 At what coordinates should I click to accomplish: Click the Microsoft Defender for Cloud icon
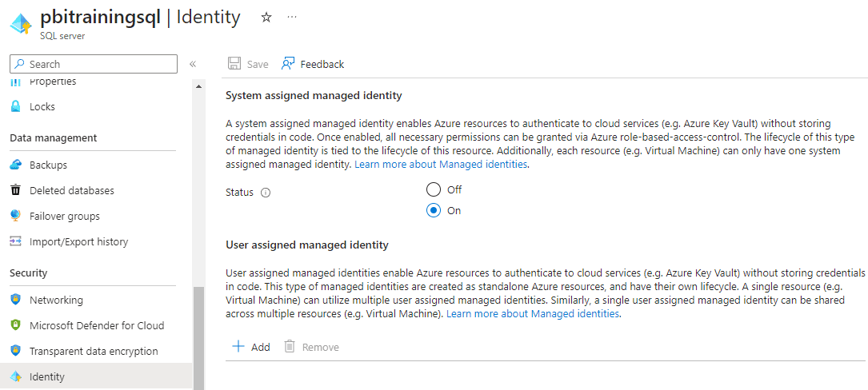click(16, 325)
